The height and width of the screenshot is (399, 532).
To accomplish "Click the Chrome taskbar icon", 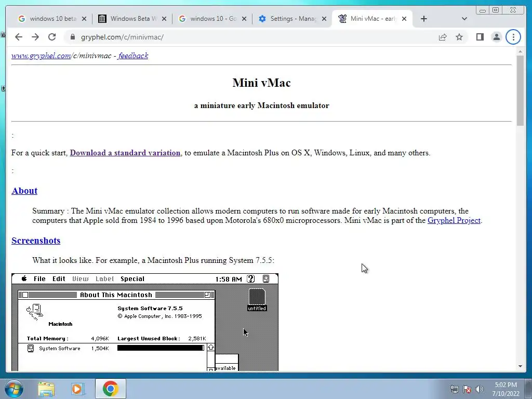I will click(110, 389).
